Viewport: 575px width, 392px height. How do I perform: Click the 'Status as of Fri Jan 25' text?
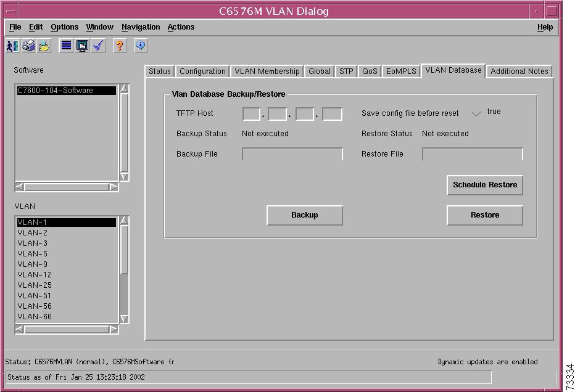(x=76, y=377)
